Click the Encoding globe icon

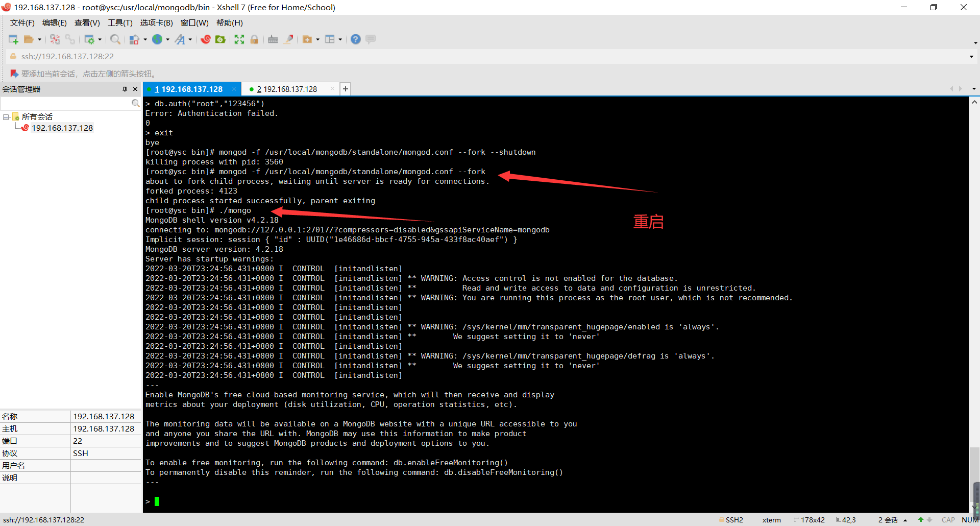point(157,39)
